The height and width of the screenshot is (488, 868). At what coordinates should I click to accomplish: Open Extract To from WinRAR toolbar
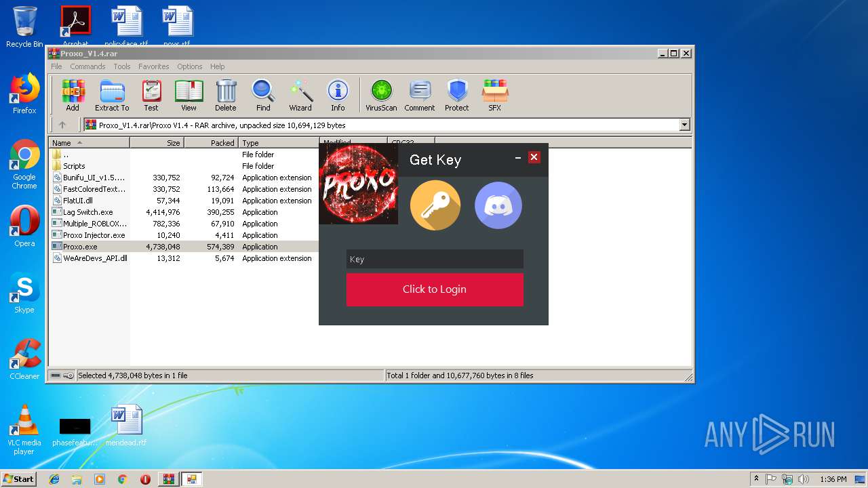[112, 95]
